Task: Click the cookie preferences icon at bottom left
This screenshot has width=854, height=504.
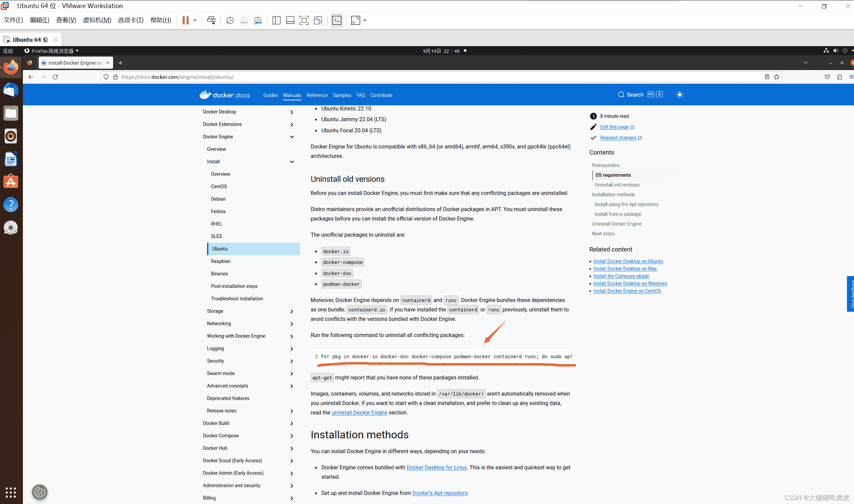Action: (x=40, y=492)
